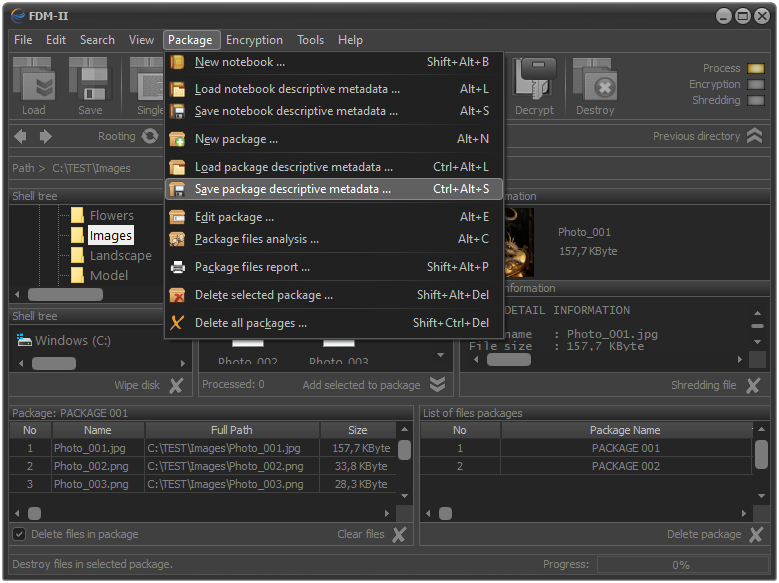Click the Destroy toolbar icon
This screenshot has height=583, width=779.
coord(595,80)
